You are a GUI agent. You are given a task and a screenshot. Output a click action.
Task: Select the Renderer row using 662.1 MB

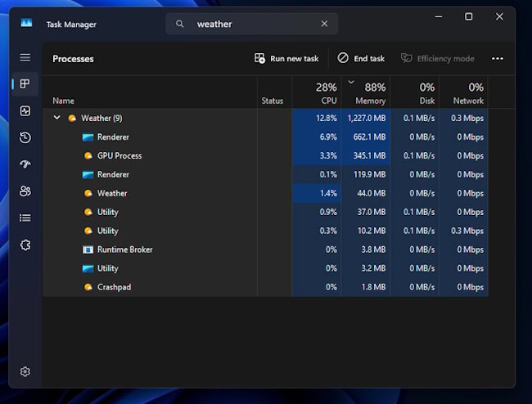pyautogui.click(x=265, y=137)
